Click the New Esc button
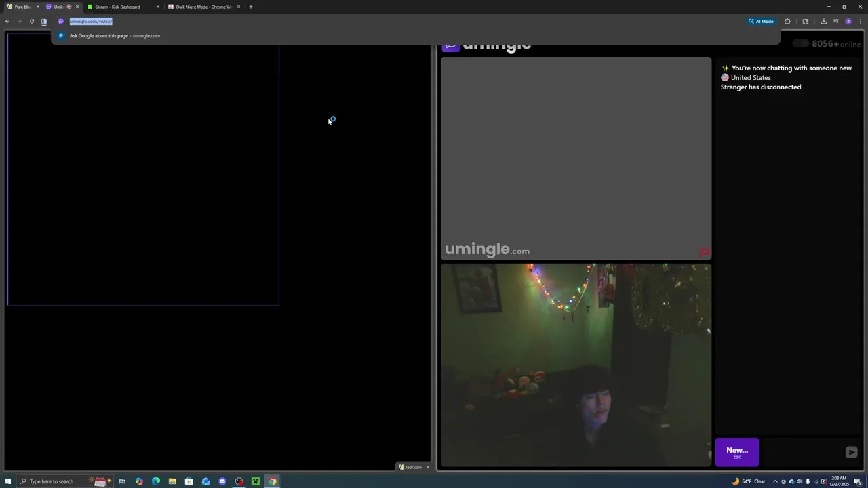Viewport: 868px width, 488px height. pyautogui.click(x=737, y=452)
